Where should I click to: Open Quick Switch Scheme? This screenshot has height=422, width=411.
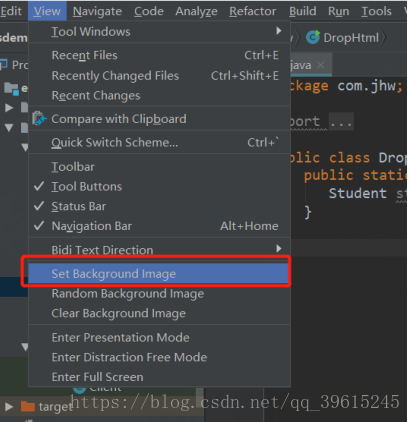point(159,142)
